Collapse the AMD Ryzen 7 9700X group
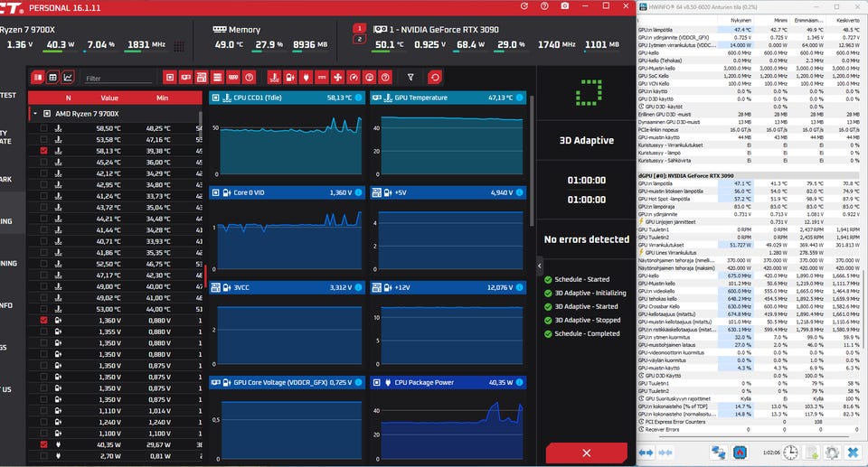 coord(35,114)
